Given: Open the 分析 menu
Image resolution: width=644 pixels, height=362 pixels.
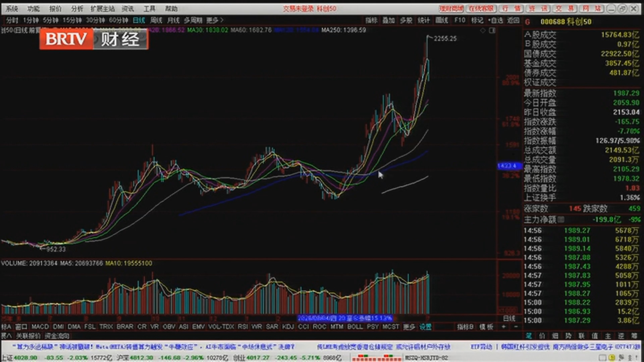Looking at the screenshot, I should [x=77, y=9].
